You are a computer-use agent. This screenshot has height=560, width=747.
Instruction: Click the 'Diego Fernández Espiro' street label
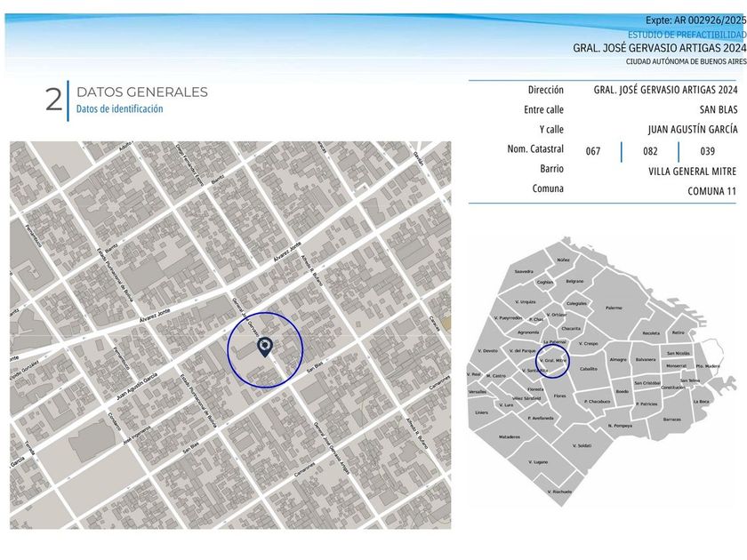(x=189, y=165)
